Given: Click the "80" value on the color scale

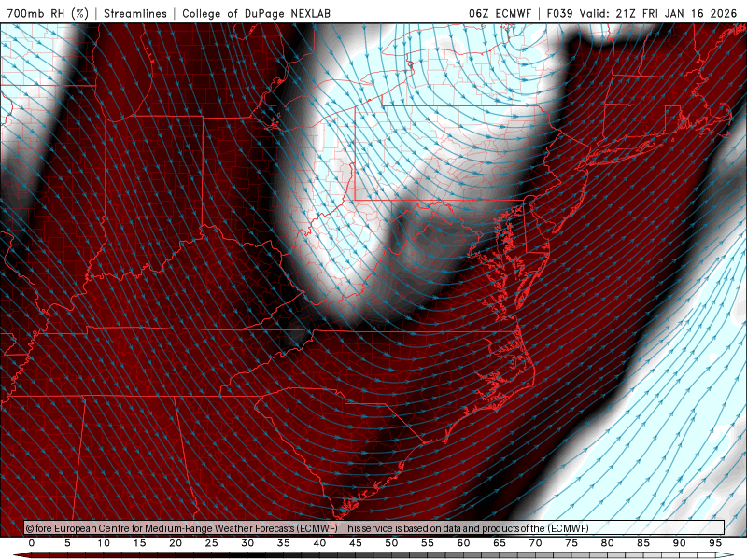Looking at the screenshot, I should 608,543.
